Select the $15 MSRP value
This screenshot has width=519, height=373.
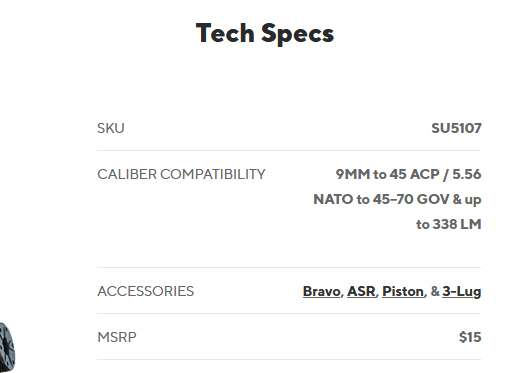coord(470,337)
